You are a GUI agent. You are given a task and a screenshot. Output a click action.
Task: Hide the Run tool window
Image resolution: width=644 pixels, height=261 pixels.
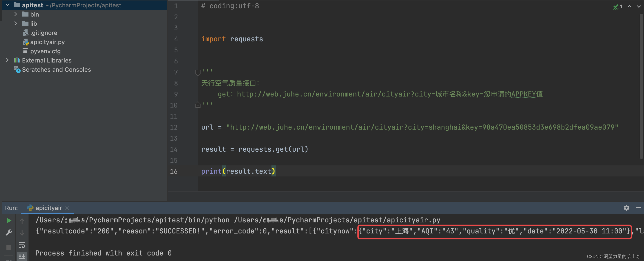638,207
